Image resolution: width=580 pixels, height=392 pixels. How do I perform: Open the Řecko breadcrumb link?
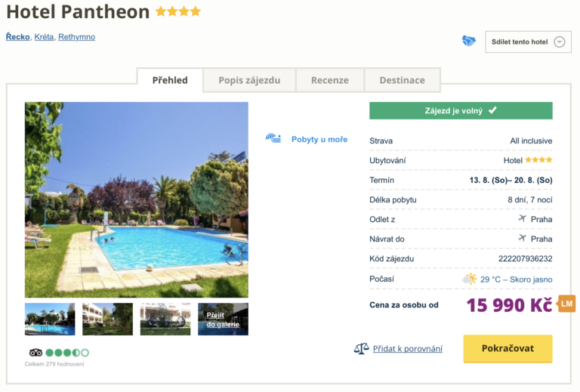tap(17, 36)
